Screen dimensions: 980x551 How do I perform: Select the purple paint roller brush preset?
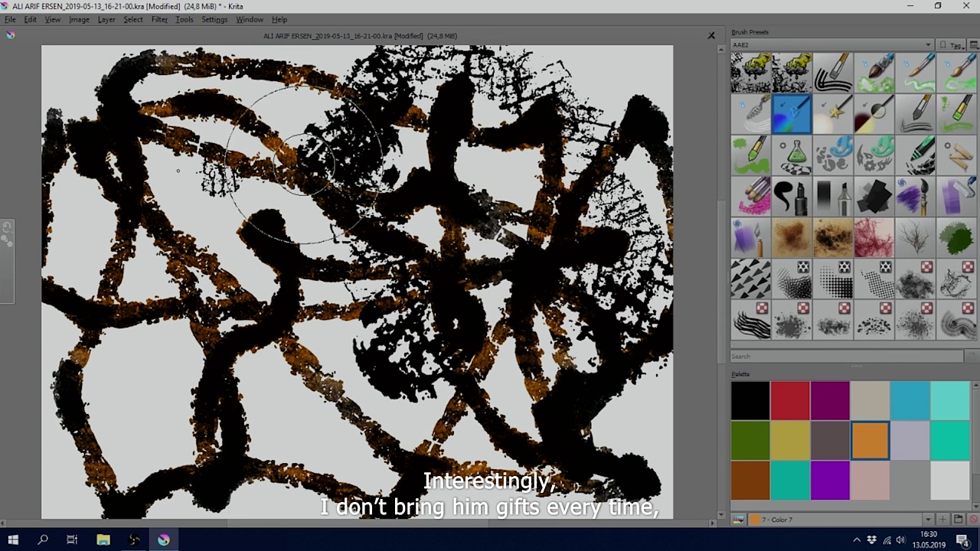tap(957, 197)
